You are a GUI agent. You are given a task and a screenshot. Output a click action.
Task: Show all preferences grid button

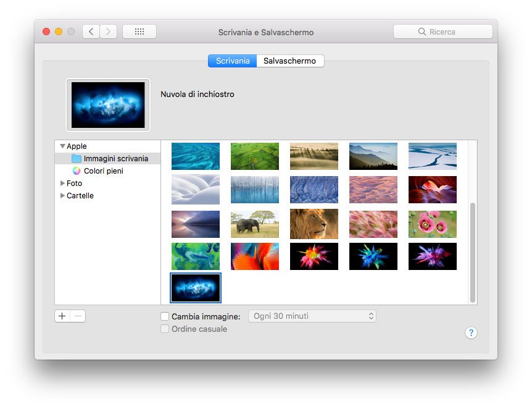coord(139,32)
